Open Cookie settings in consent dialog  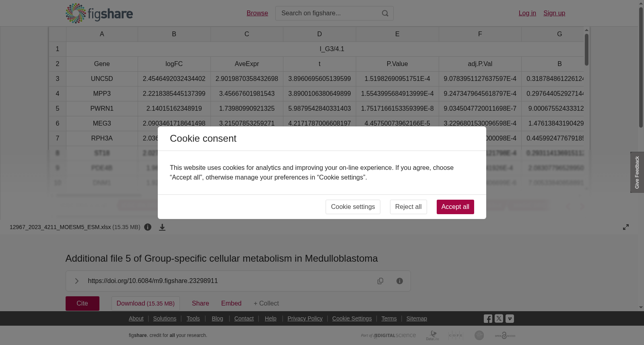(353, 207)
